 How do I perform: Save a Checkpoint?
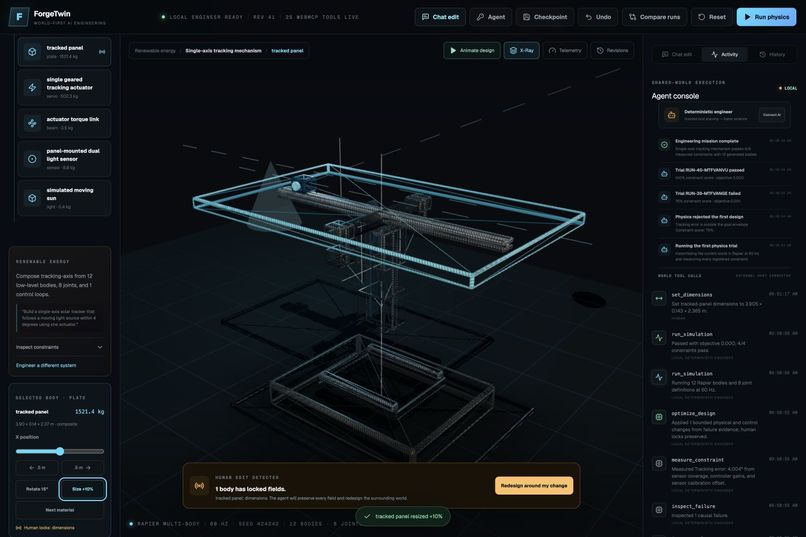(x=545, y=17)
